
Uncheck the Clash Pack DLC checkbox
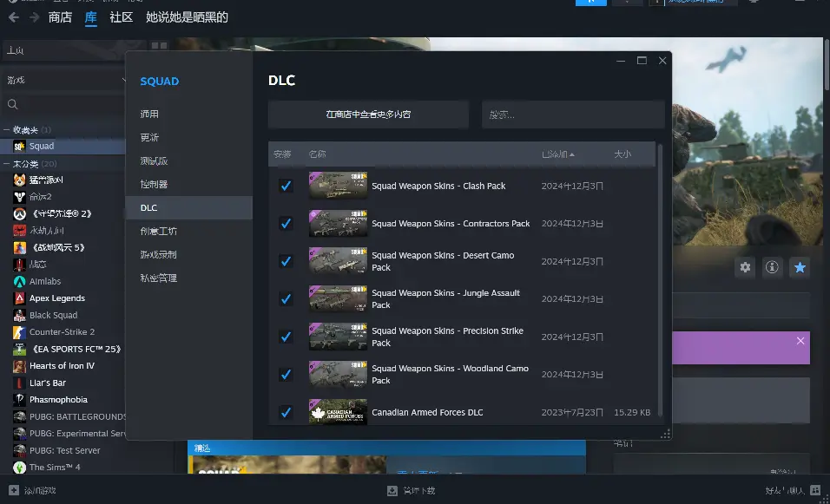point(286,186)
